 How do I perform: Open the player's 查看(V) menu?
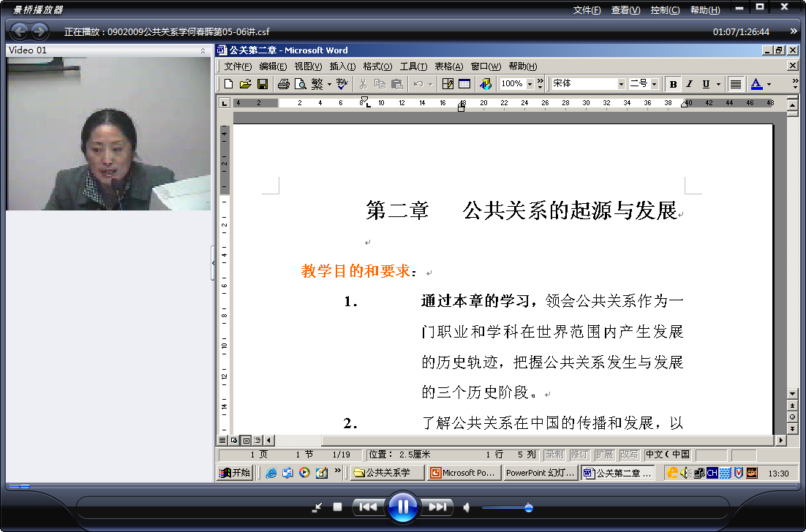(x=625, y=9)
